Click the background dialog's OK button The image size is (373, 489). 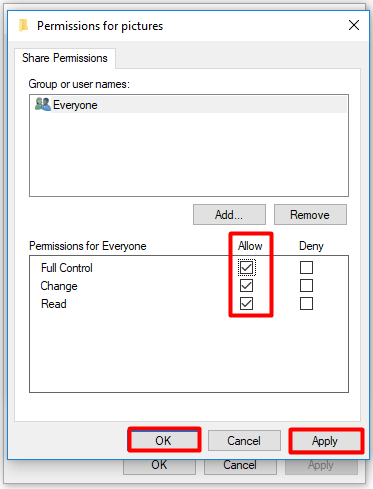tap(159, 467)
